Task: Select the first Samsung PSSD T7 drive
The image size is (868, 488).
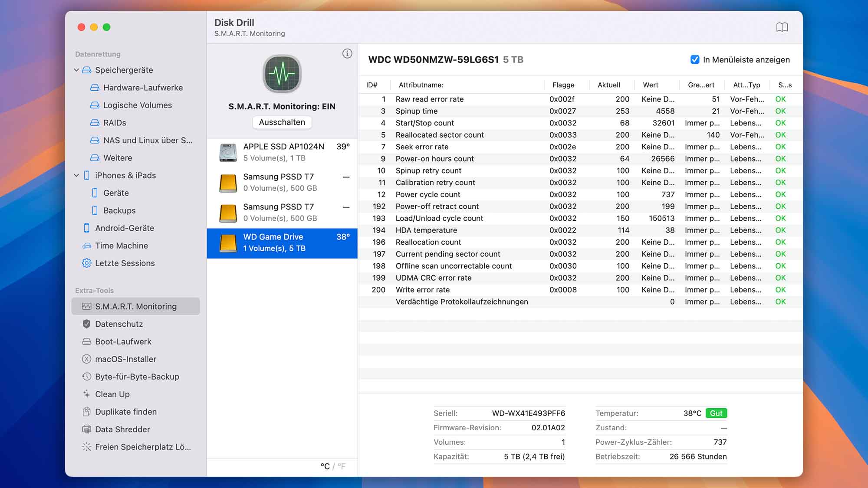Action: point(282,183)
